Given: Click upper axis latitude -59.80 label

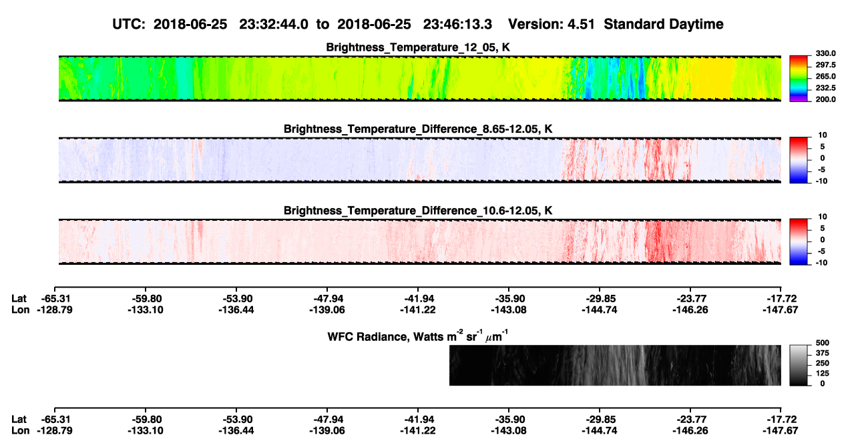Looking at the screenshot, I should click(145, 298).
